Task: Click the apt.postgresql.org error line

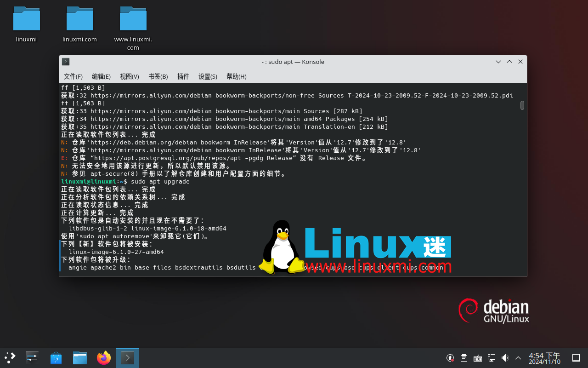Action: point(215,158)
